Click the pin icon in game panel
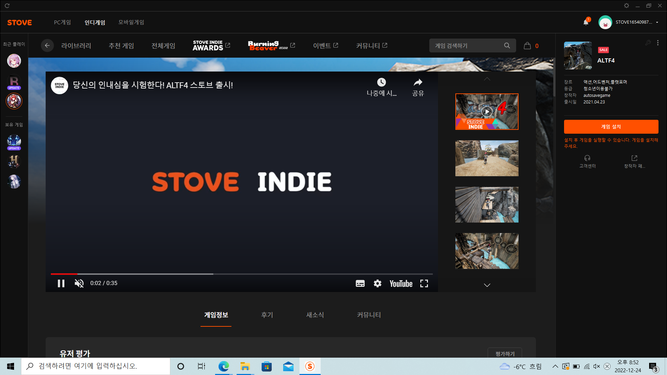Viewport: 667px width, 375px height. 648,43
